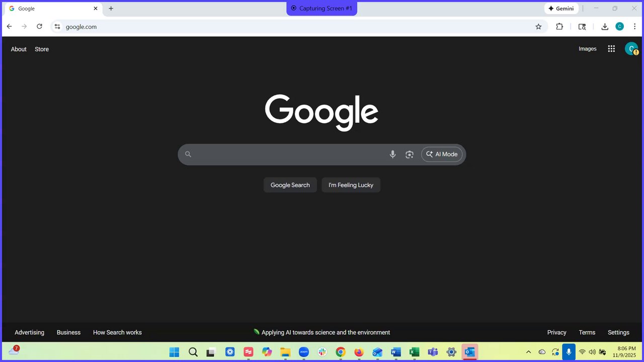644x362 pixels.
Task: Open the Google Account avatar menu
Action: tap(631, 49)
